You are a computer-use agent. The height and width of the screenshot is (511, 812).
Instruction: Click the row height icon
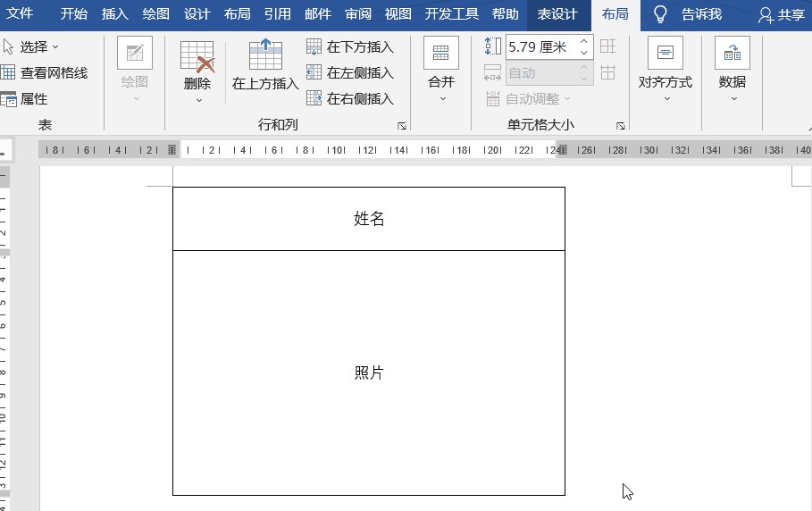[x=492, y=46]
